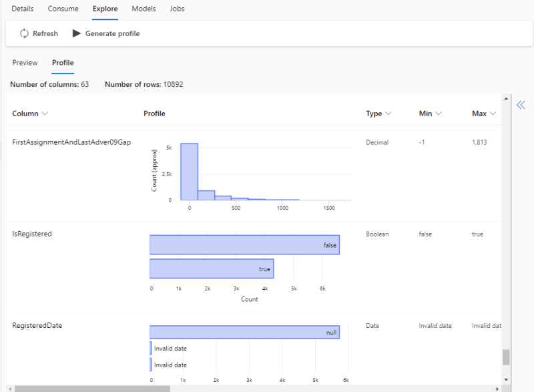
Task: Click scroll down arrow of table scrollbar
Action: 506,379
